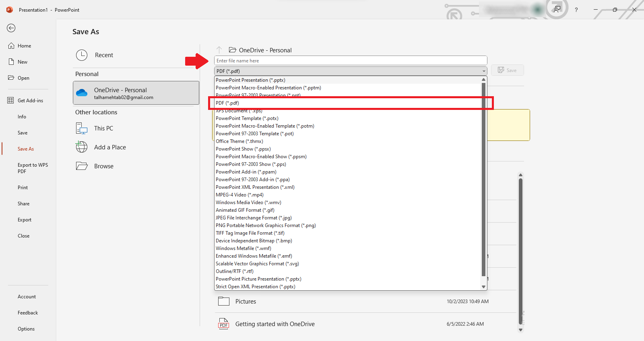Select Save in the backstage menu

[23, 133]
